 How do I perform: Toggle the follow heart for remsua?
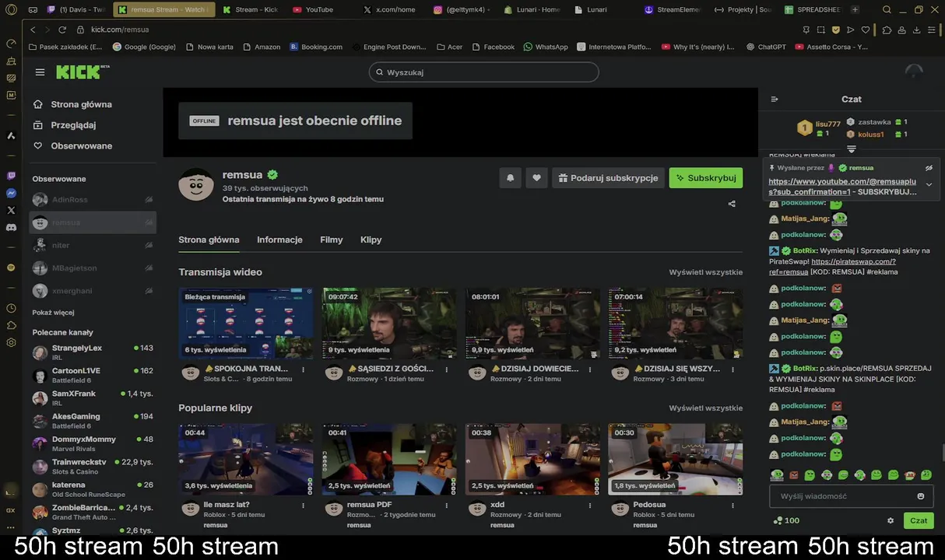(536, 178)
